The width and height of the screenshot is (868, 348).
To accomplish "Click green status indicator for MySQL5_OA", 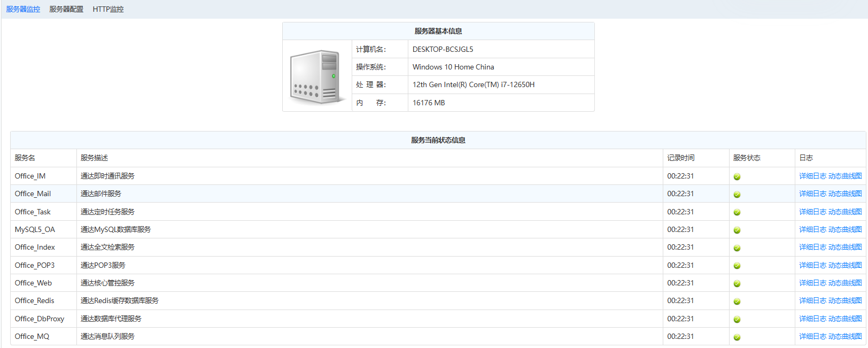I will click(737, 230).
